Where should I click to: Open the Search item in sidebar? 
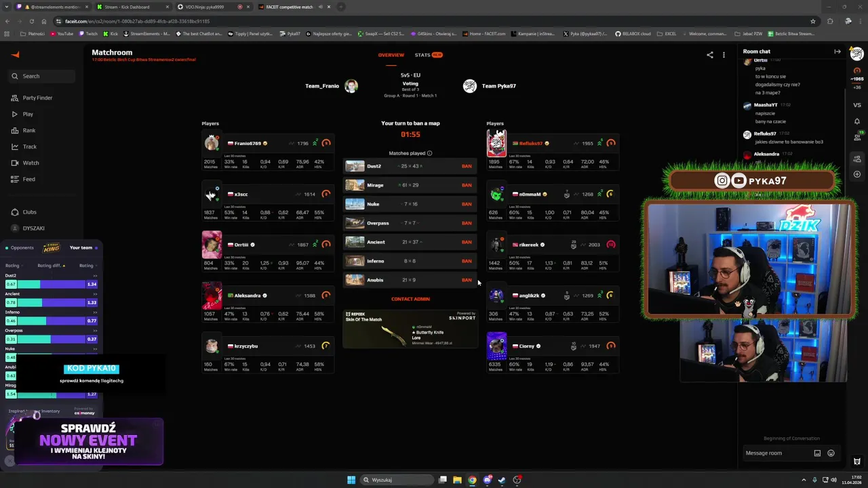(42, 76)
